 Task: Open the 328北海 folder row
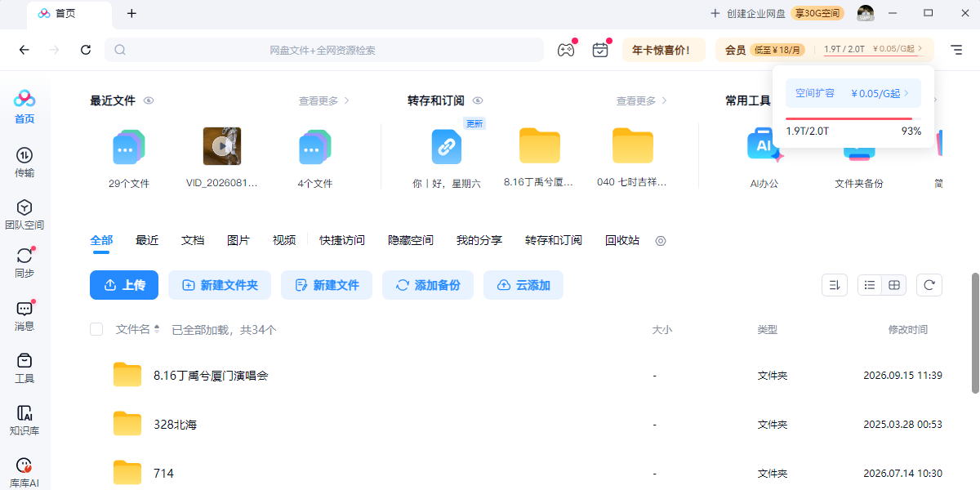[516, 425]
